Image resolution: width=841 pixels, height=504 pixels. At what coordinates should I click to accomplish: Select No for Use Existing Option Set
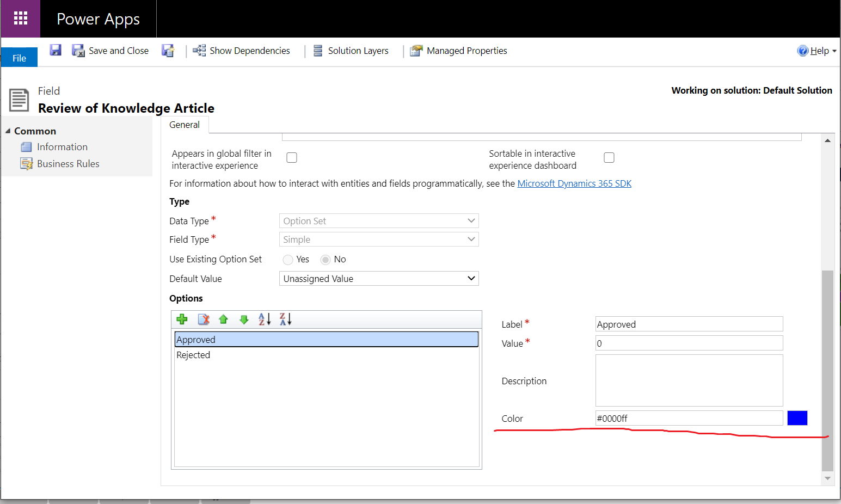pos(326,260)
